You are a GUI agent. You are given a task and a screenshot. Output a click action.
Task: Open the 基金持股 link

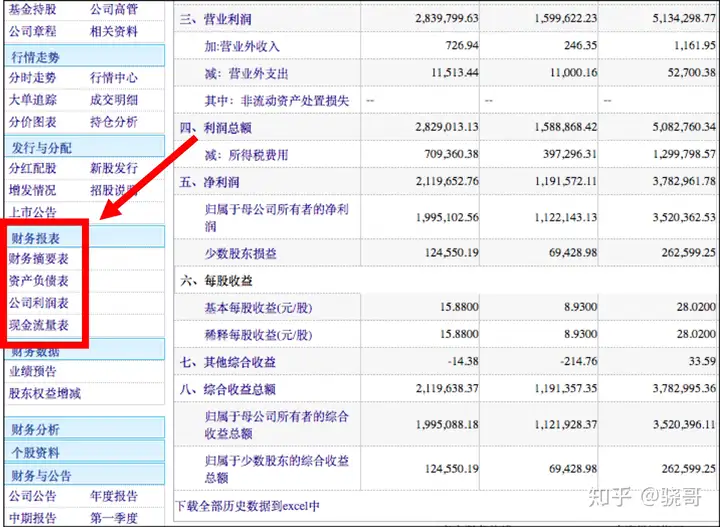(x=32, y=9)
